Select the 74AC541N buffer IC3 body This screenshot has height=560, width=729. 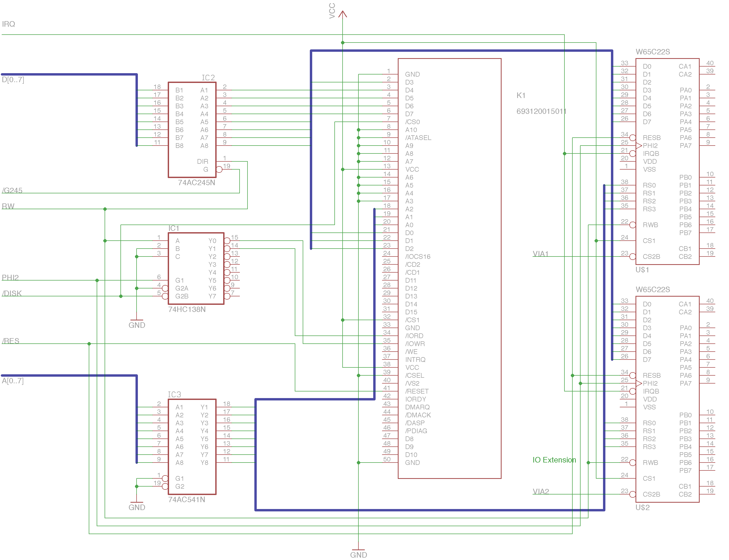click(192, 447)
